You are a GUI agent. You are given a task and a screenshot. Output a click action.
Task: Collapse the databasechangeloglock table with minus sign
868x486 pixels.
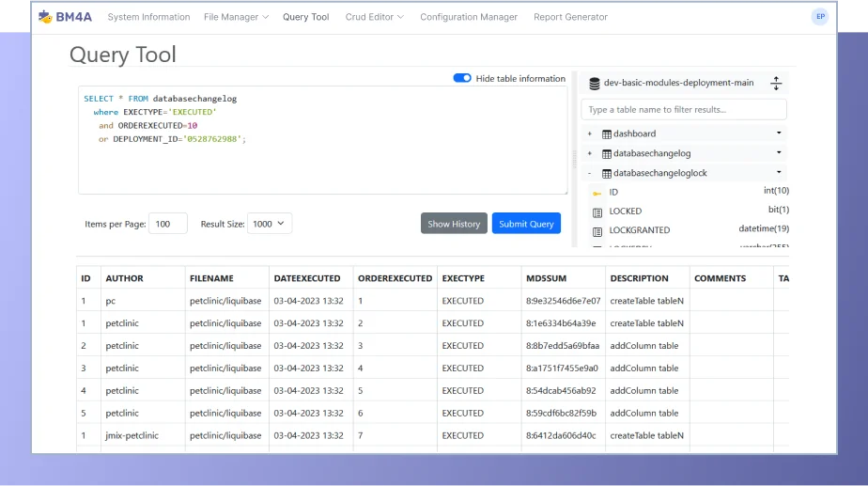pyautogui.click(x=590, y=173)
